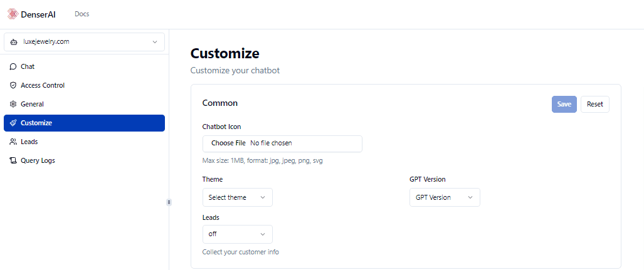The width and height of the screenshot is (644, 270).
Task: Click the sidebar resize handle
Action: [169, 202]
